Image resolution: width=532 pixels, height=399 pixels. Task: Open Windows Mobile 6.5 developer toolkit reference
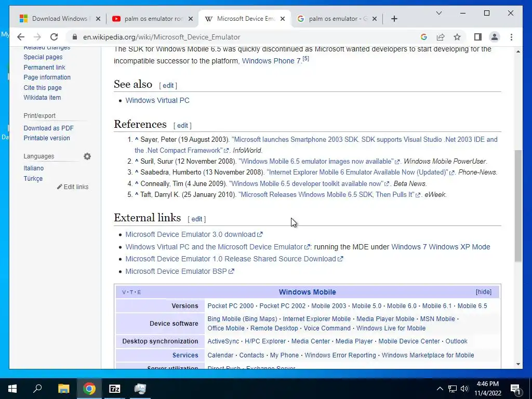pyautogui.click(x=309, y=183)
